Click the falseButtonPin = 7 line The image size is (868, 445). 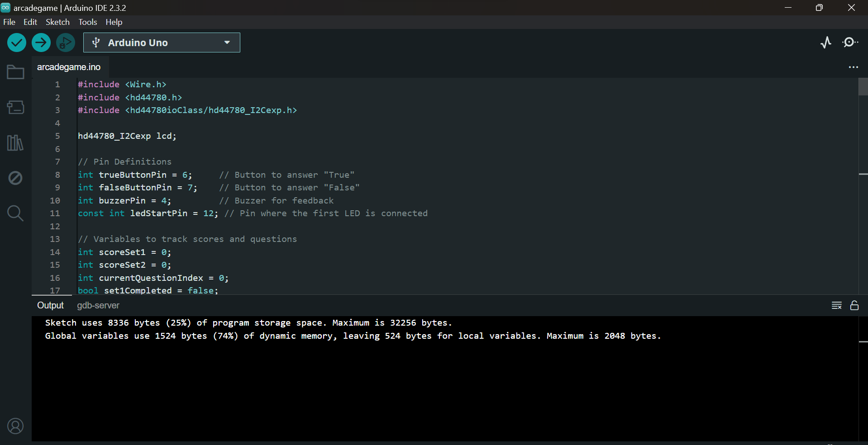pyautogui.click(x=138, y=187)
